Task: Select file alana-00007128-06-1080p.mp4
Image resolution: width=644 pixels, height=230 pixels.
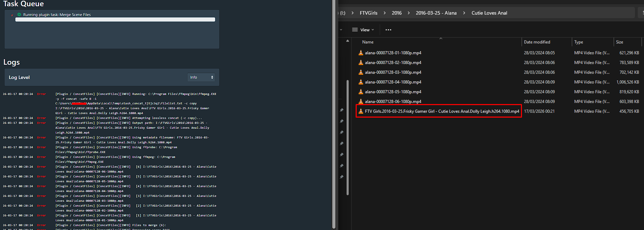Action: pyautogui.click(x=393, y=102)
